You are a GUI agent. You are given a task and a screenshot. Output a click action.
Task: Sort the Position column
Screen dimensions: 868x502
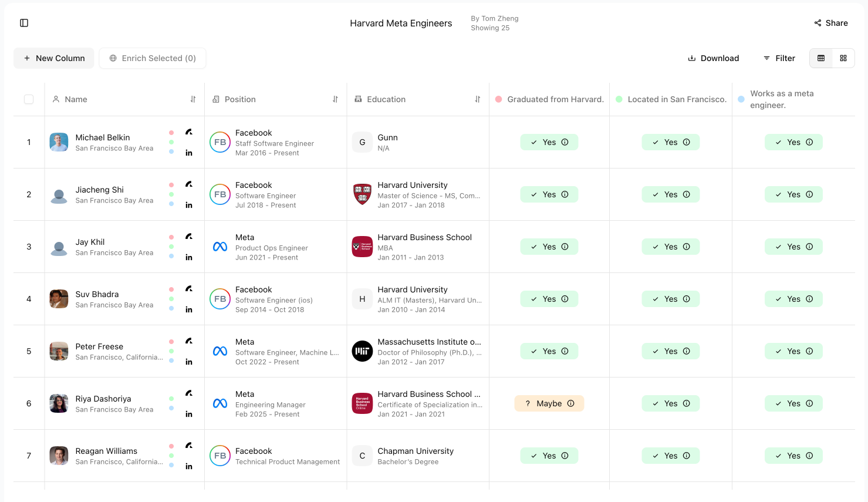click(x=335, y=99)
